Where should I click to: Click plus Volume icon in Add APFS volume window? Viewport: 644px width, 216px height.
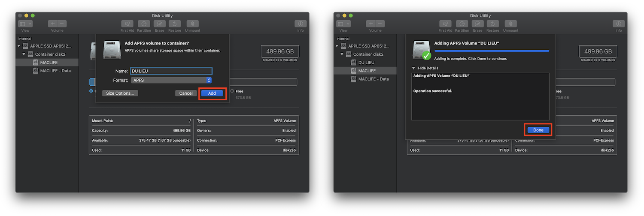tap(52, 24)
